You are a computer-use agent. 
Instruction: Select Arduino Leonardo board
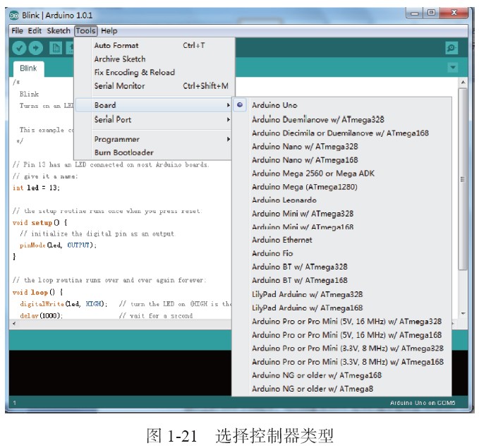[x=342, y=200]
